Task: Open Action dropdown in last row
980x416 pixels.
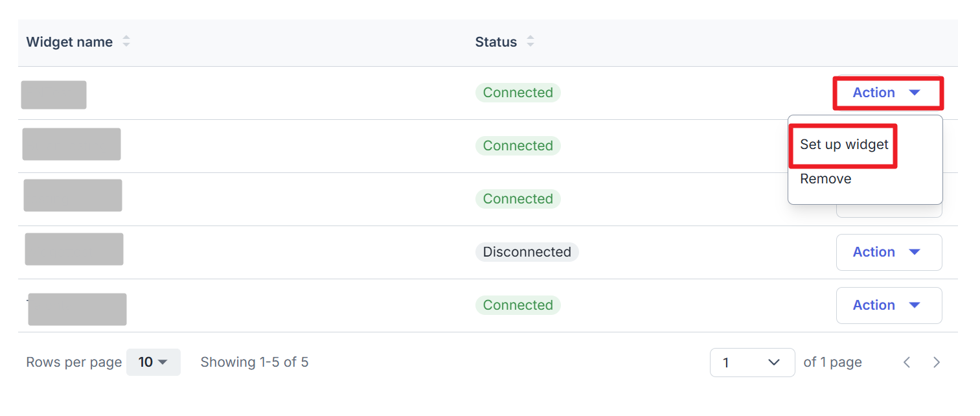Action: (x=889, y=305)
